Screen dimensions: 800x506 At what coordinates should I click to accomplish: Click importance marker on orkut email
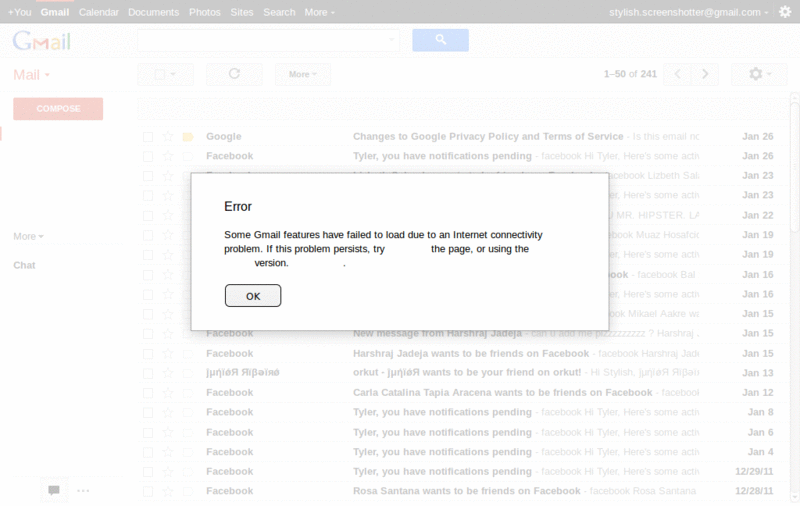point(188,373)
